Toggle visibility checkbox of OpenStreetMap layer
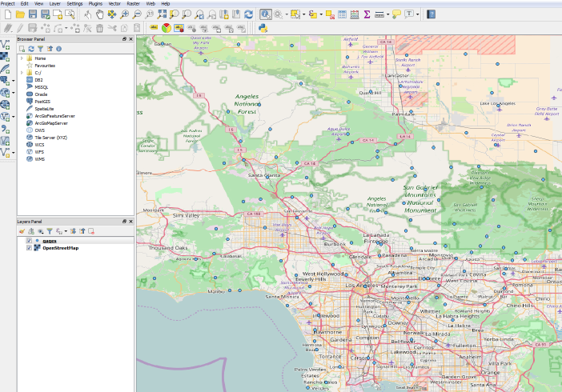This screenshot has height=392, width=562. click(29, 248)
